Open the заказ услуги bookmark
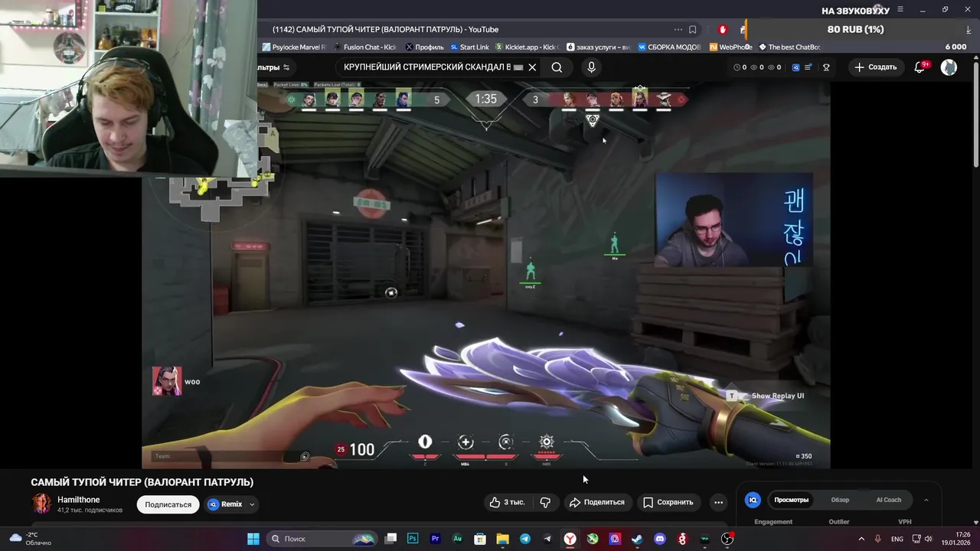The height and width of the screenshot is (551, 980). (x=598, y=47)
